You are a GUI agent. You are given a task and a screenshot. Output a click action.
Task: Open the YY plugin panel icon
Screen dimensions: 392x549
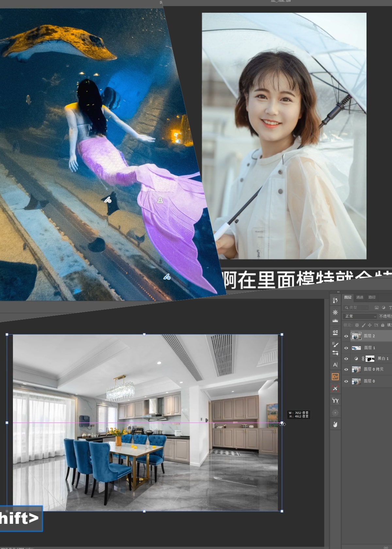(x=335, y=400)
